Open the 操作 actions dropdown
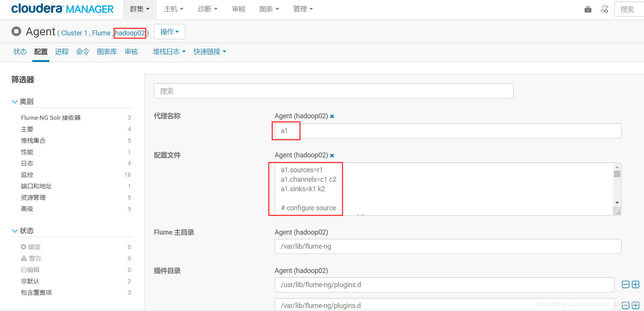This screenshot has height=311, width=644. click(x=169, y=32)
